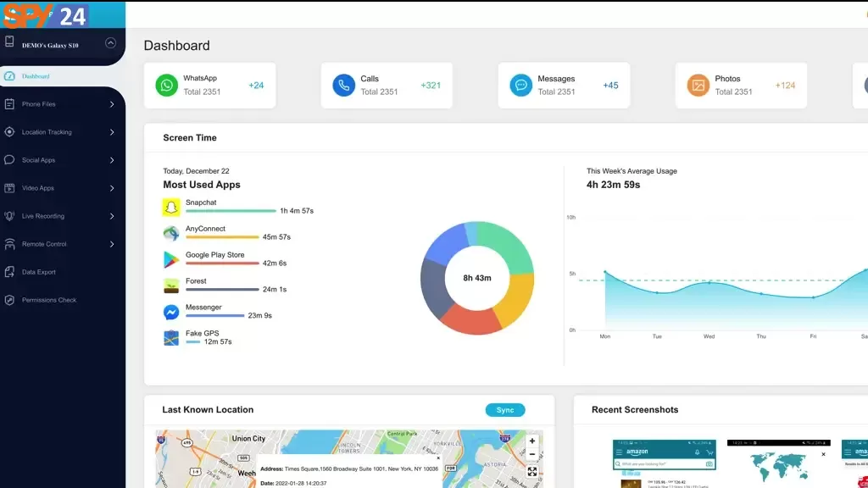Open the Dashboard menu item
Image resolution: width=868 pixels, height=488 pixels.
click(x=63, y=76)
